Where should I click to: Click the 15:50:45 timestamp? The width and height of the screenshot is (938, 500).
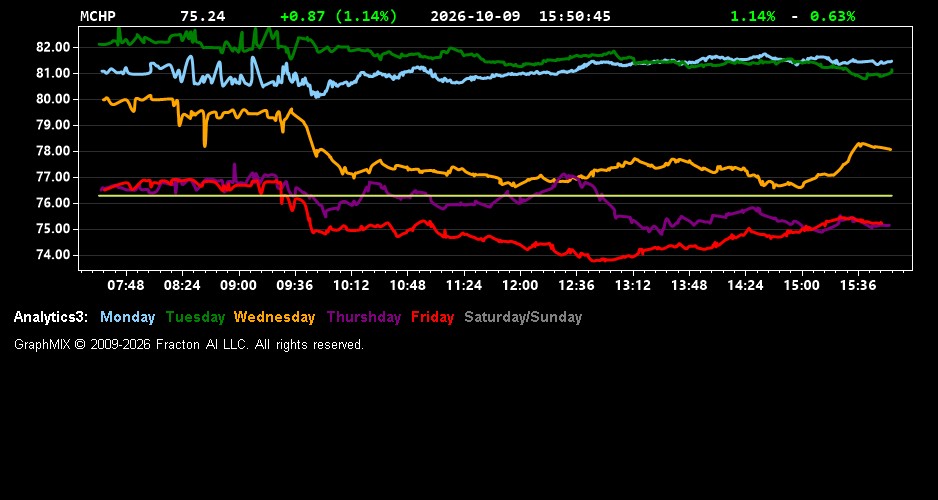pyautogui.click(x=575, y=16)
